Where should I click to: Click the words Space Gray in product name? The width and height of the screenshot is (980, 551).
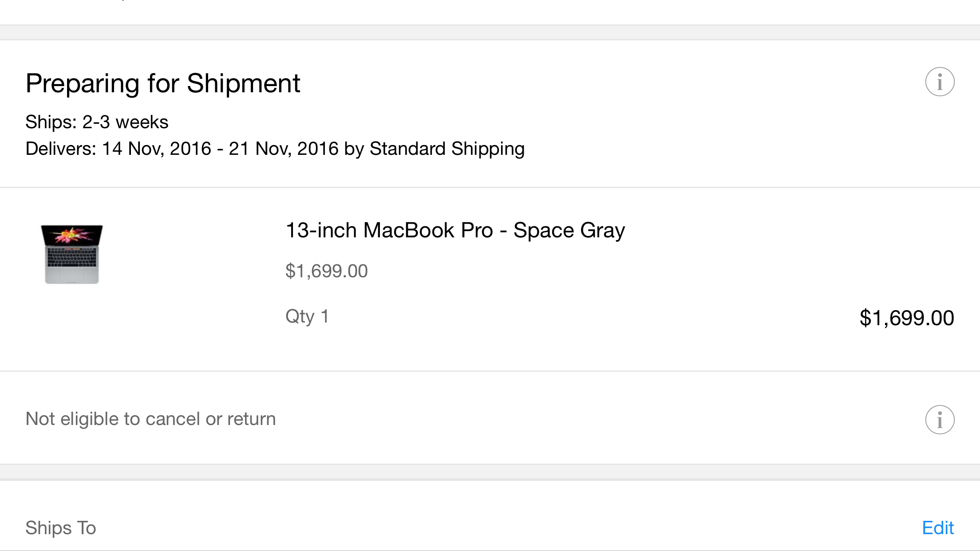[x=569, y=230]
